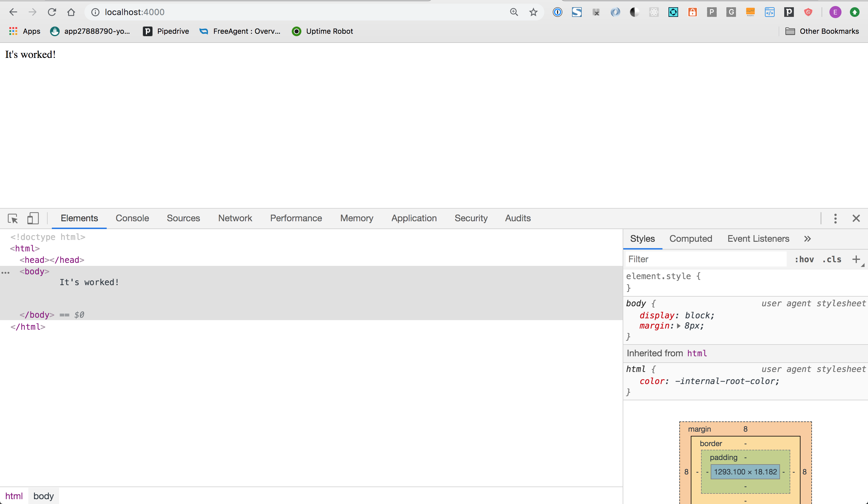This screenshot has height=504, width=868.
Task: Click the gray G extension icon
Action: coord(731,12)
